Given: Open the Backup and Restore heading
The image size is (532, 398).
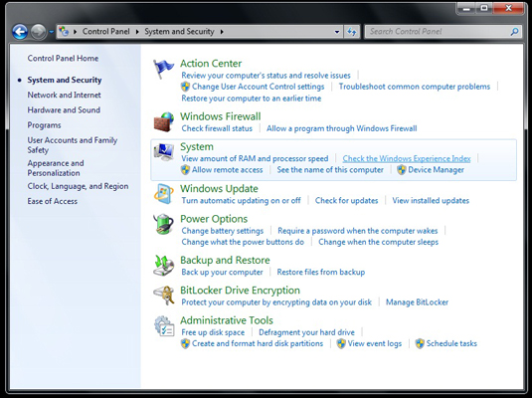Looking at the screenshot, I should coord(225,260).
